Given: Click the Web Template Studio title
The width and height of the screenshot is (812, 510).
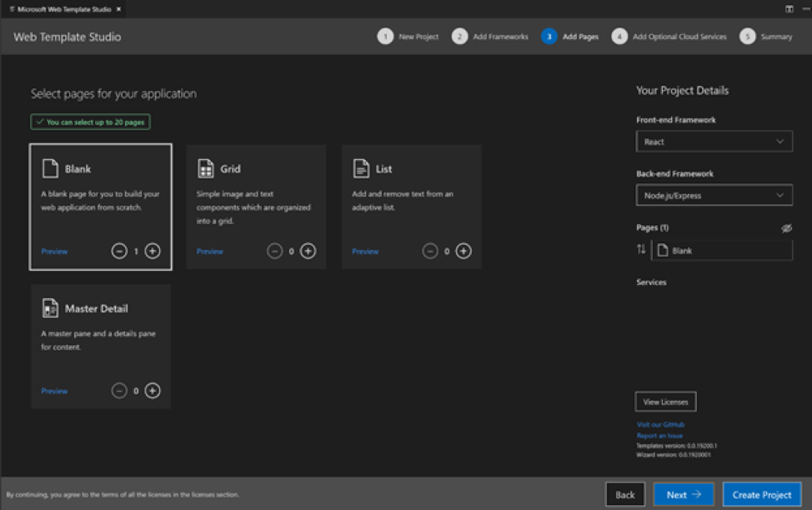Looking at the screenshot, I should click(68, 37).
